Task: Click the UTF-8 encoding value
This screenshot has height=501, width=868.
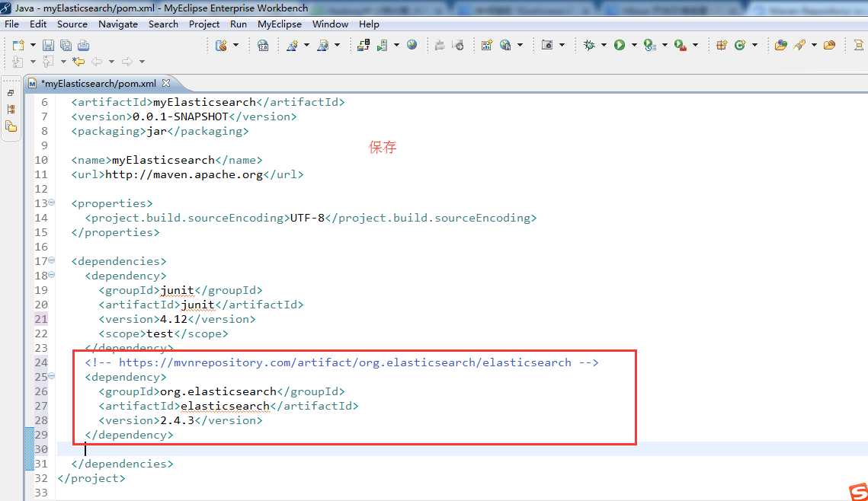Action: point(307,218)
